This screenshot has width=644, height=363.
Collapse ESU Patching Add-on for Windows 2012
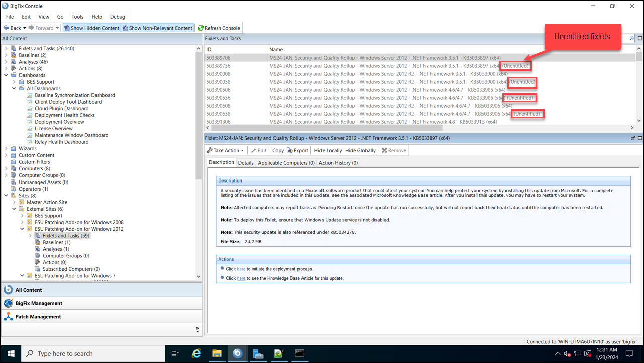click(x=22, y=229)
